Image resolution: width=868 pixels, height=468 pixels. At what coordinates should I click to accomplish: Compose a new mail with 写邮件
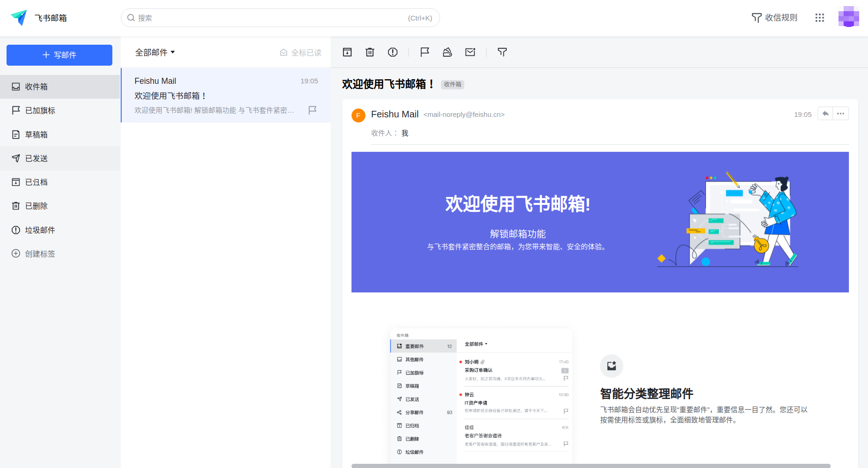tap(59, 55)
